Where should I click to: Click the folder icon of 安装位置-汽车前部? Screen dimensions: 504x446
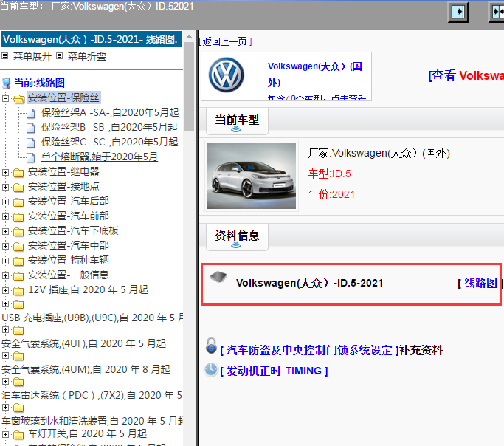click(18, 217)
